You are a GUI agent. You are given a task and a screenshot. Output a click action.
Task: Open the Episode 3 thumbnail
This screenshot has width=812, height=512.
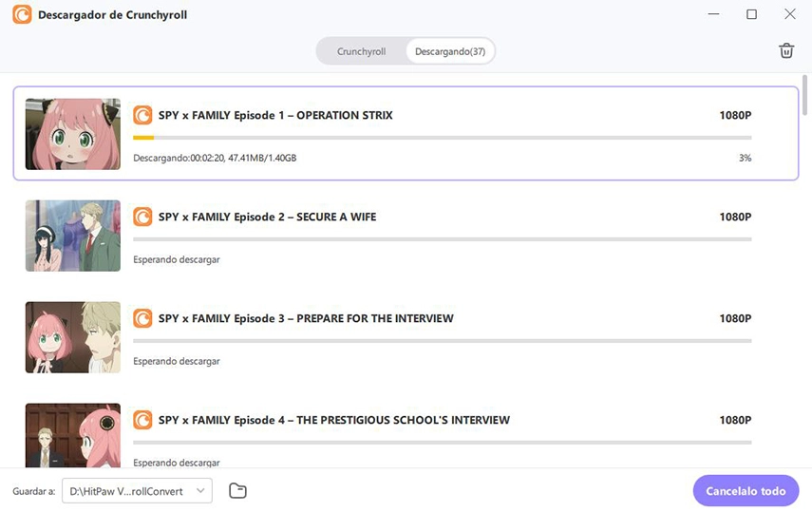(73, 337)
